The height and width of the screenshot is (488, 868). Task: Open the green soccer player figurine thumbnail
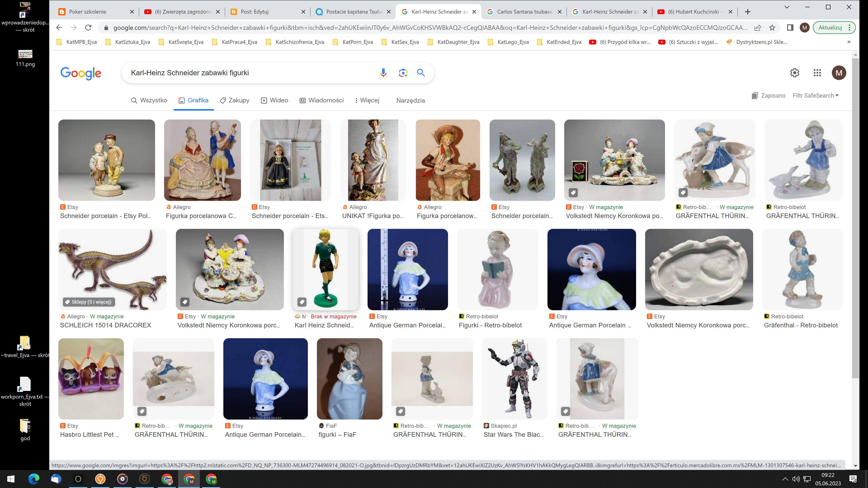tap(325, 270)
